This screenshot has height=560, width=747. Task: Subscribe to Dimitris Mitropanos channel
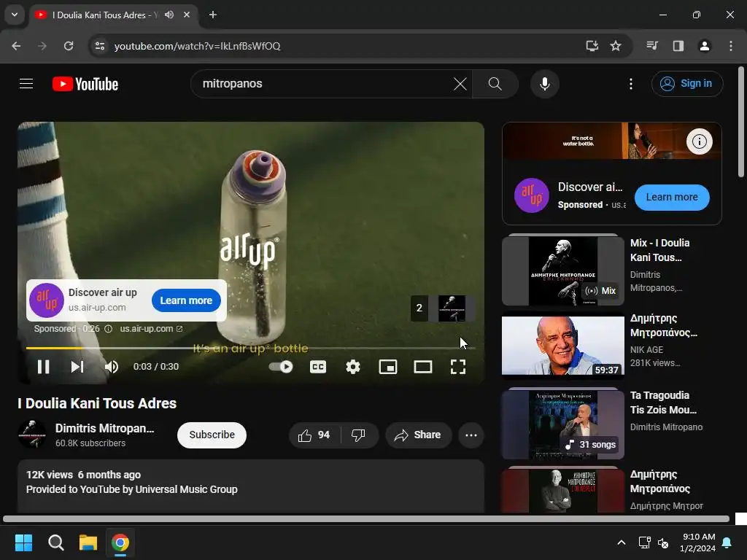212,435
